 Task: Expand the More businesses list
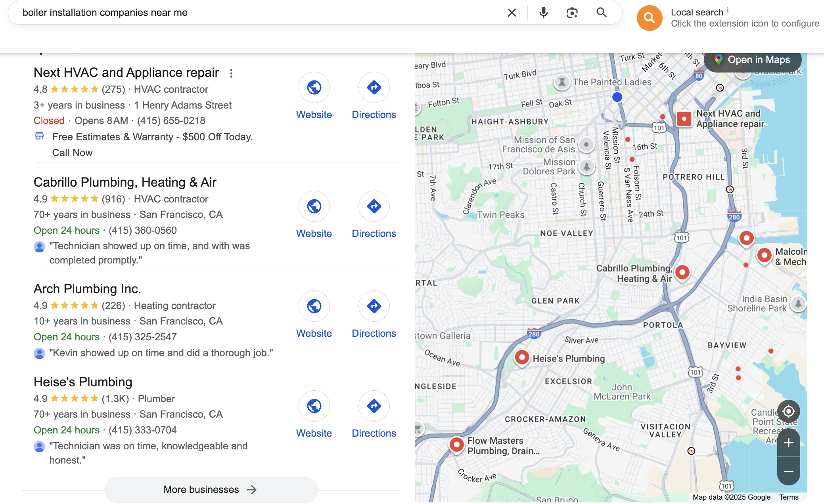coord(211,489)
